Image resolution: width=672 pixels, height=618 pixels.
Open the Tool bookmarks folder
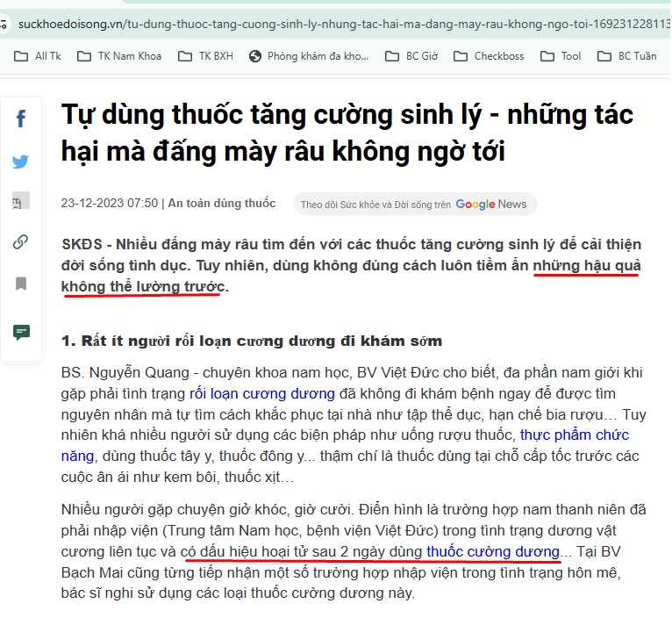click(x=561, y=56)
